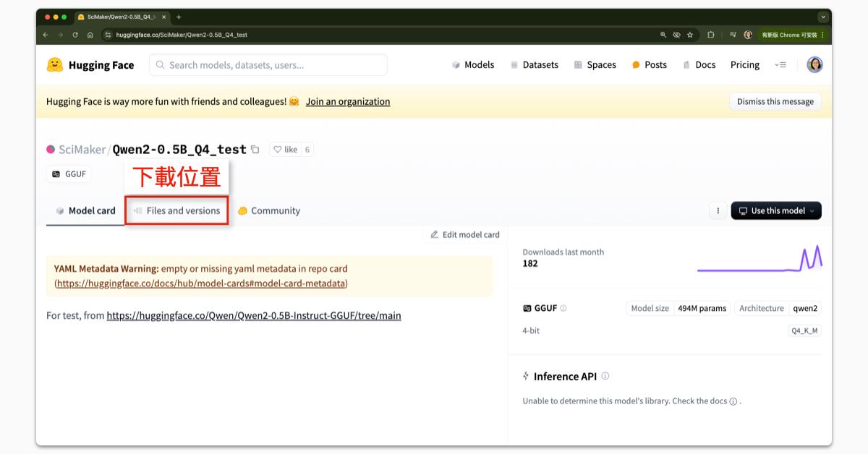Open the three-dot options beside Use this model
Viewport: 868px width, 454px height.
[x=718, y=210]
